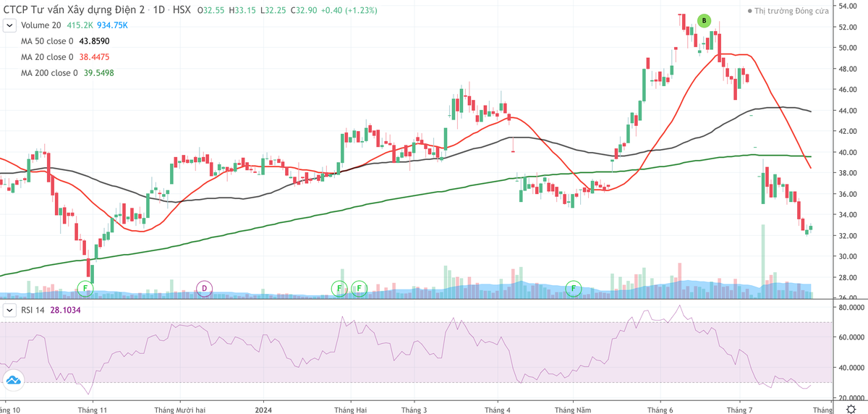Select the MA 200 close indicator legend
The height and width of the screenshot is (414, 868).
pos(49,73)
